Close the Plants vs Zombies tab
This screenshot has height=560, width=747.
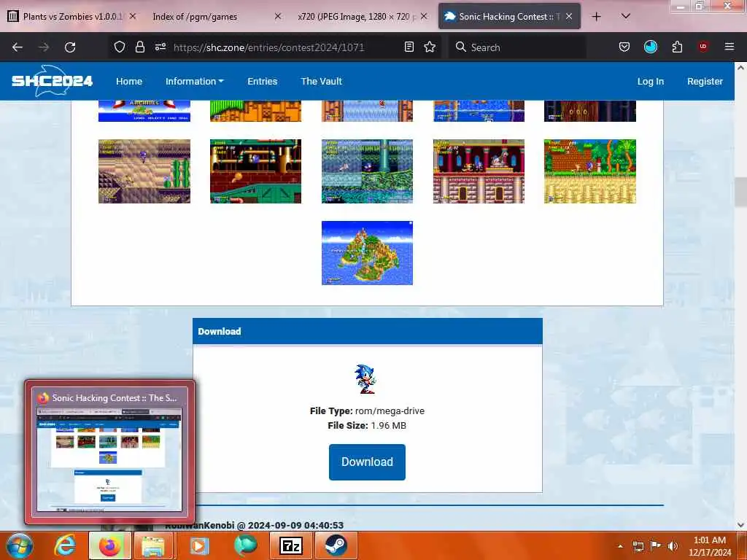[x=133, y=16]
